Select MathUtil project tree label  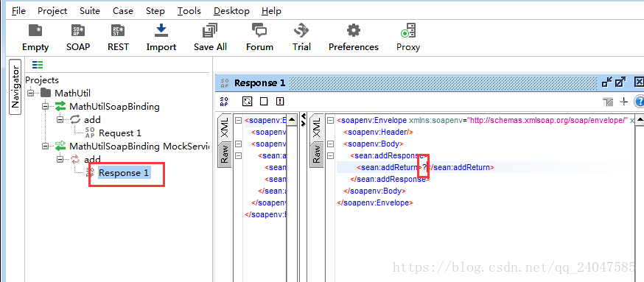[x=73, y=94]
